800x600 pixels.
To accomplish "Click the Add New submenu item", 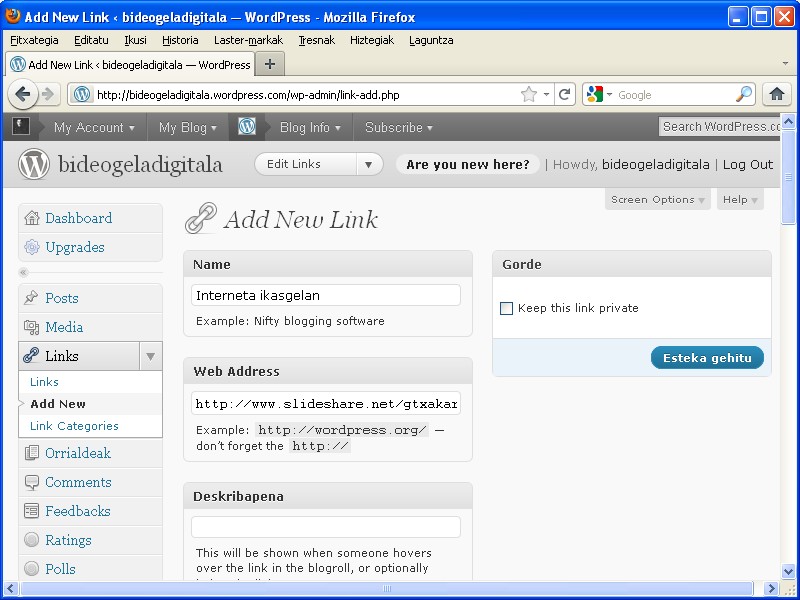I will tap(58, 404).
